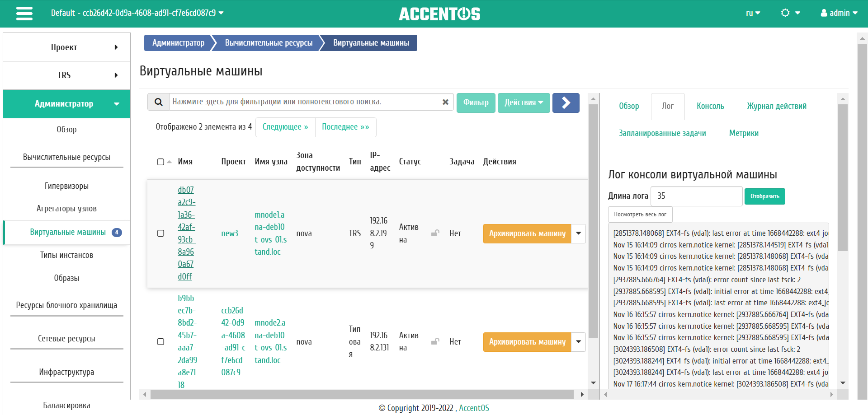Open Ресурсы блочного хранилища section
The image size is (868, 415).
(x=66, y=305)
